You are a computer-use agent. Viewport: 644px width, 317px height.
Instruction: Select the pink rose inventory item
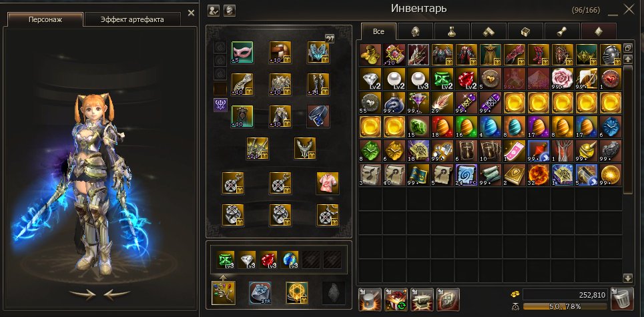pos(563,79)
